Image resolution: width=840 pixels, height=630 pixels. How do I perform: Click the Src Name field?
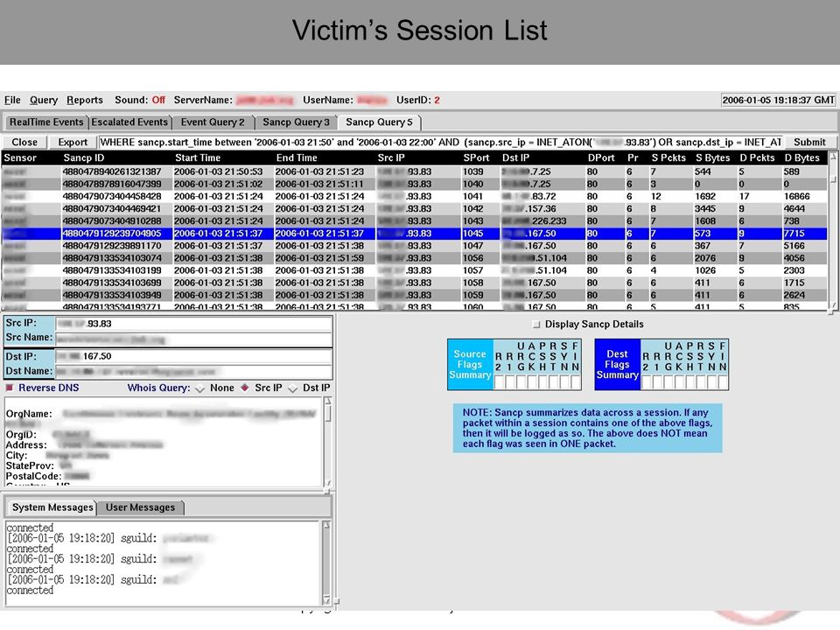tap(193, 339)
